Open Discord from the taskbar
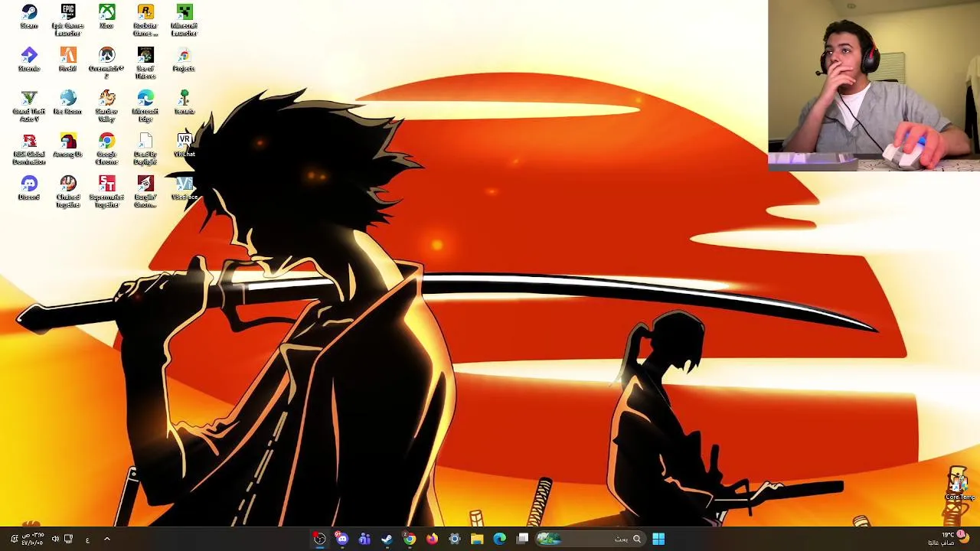Screen dimensions: 980x551 (341, 539)
